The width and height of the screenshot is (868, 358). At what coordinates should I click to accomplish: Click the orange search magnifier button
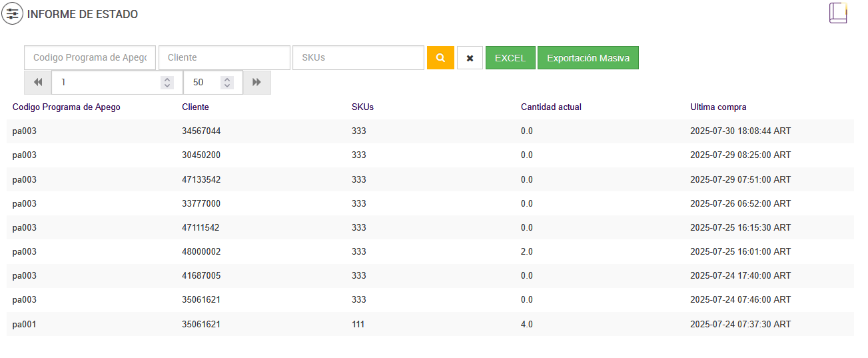(x=440, y=58)
